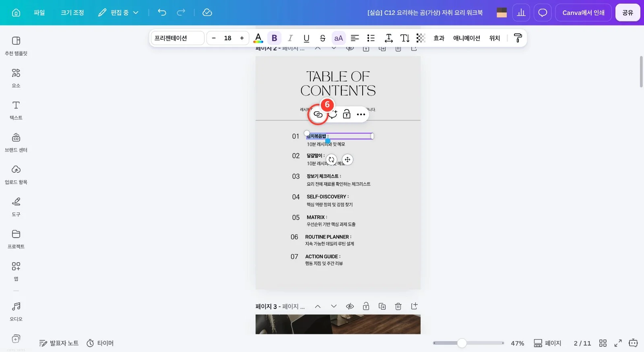
Task: Open the 위치 position panel
Action: coord(495,38)
